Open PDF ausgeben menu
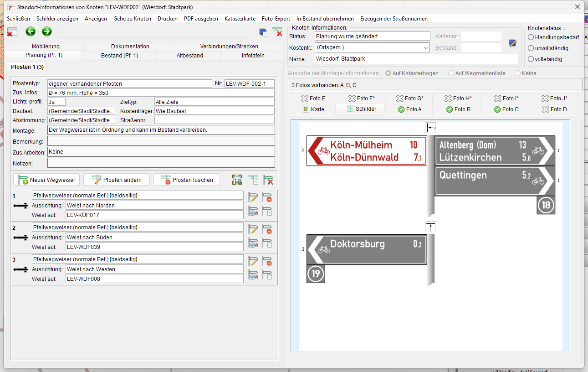 (201, 19)
